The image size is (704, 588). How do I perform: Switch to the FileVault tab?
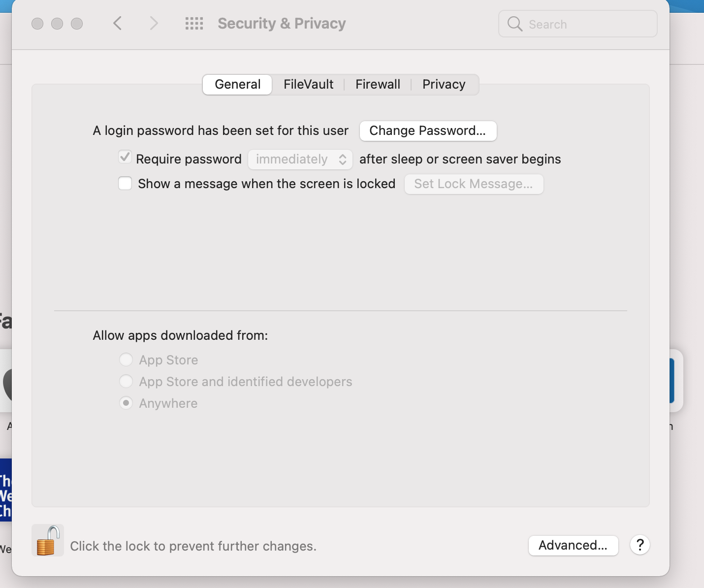click(308, 85)
